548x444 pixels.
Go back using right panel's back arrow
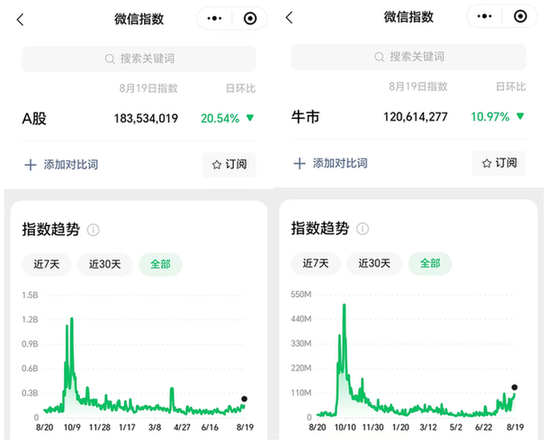coord(289,17)
